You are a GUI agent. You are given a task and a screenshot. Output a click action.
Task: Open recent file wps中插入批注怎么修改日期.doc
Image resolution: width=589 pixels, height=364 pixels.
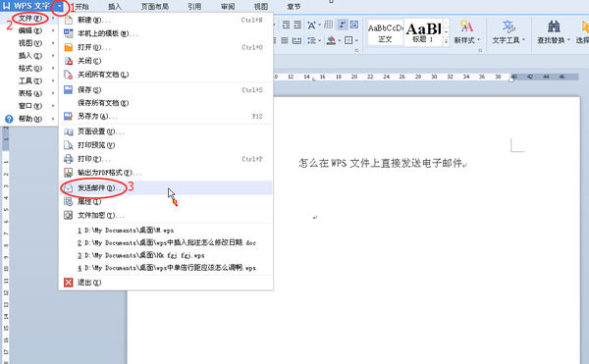point(166,242)
